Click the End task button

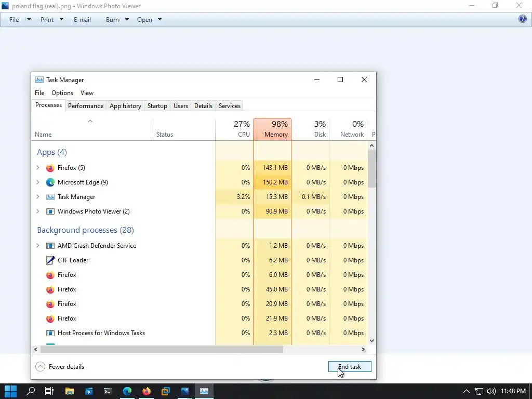pos(350,367)
